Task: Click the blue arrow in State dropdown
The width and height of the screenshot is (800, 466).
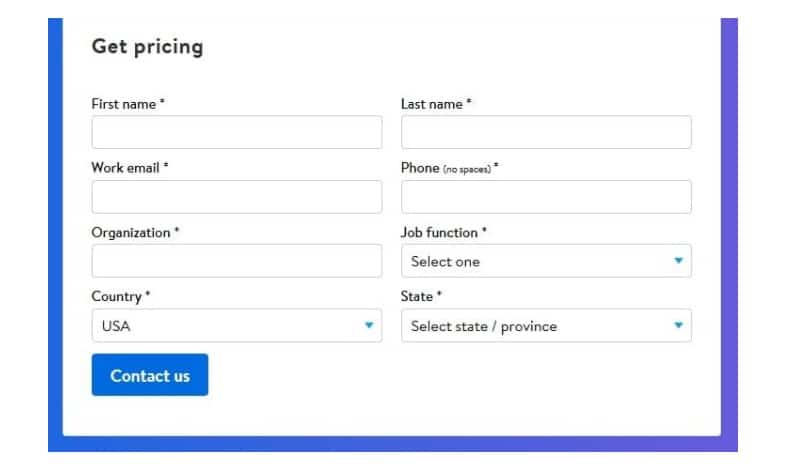Action: (x=678, y=325)
